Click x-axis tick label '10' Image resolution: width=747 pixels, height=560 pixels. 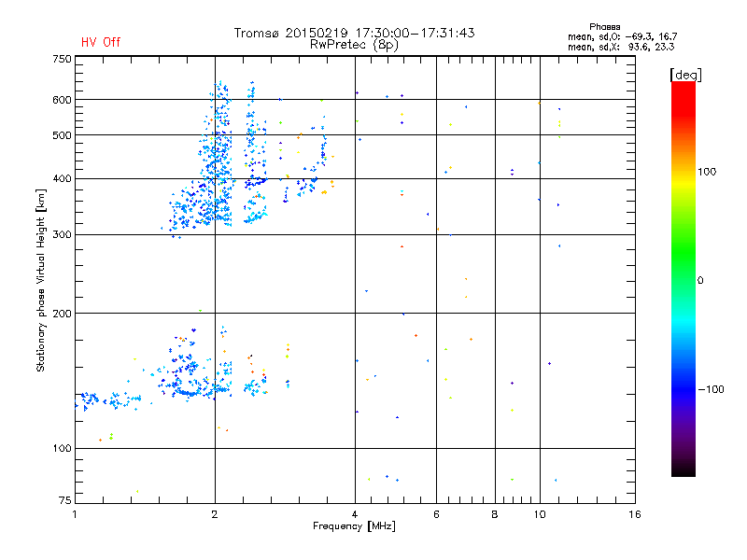point(540,514)
